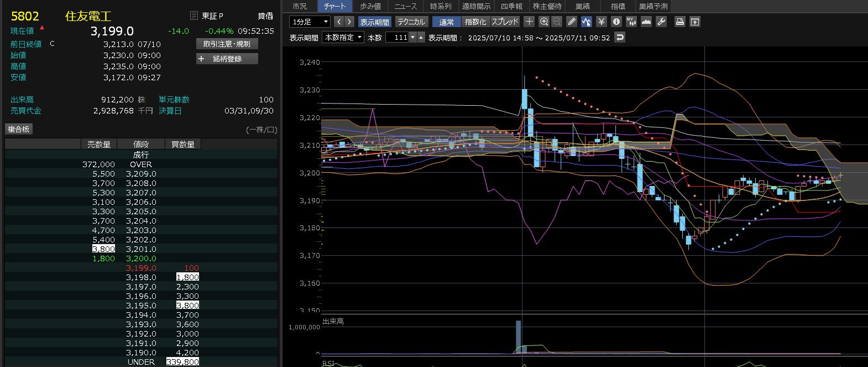Open the ニュース tab
The height and width of the screenshot is (367, 868).
pos(406,6)
